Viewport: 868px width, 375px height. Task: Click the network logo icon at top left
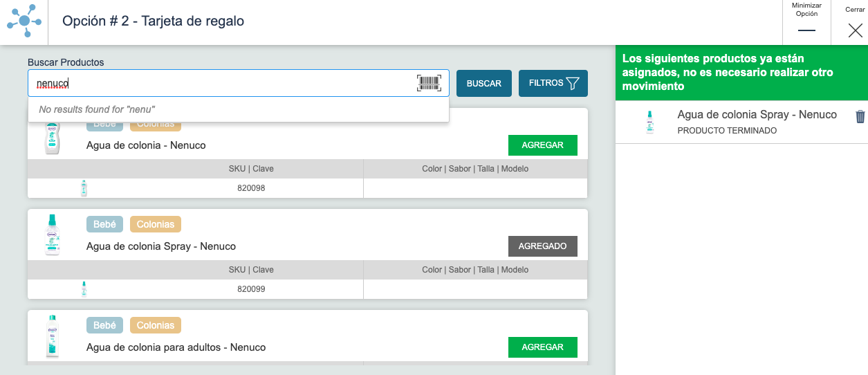24,21
